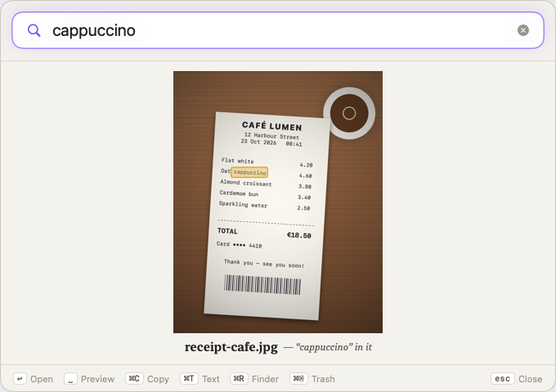Click the ⌘⌫ shortcut key icon
This screenshot has height=392, width=556.
[298, 379]
